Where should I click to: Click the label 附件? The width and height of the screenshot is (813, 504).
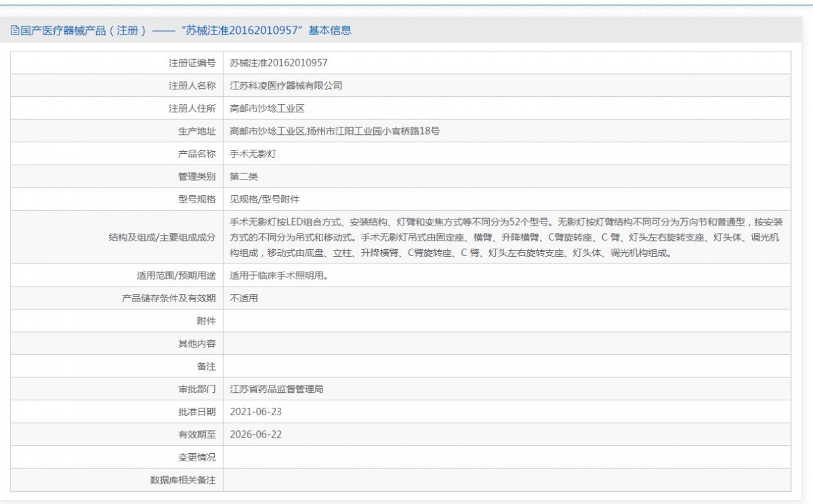click(x=206, y=321)
